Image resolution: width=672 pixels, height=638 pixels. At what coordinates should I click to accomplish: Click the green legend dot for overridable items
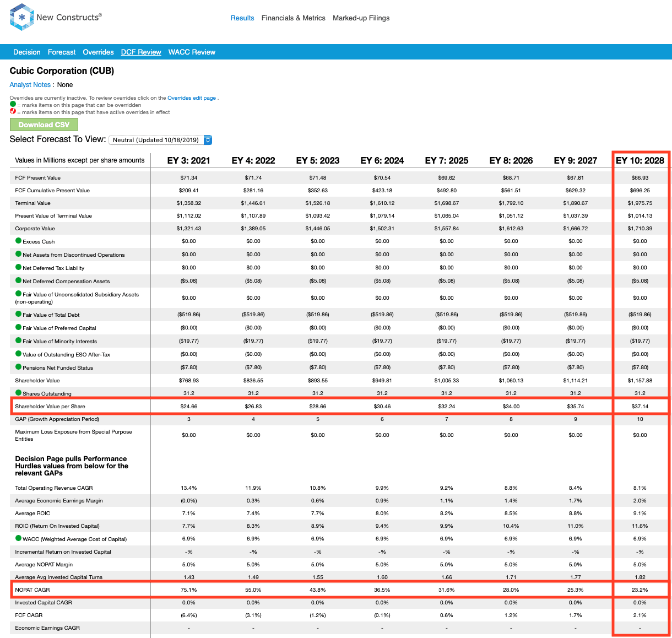[13, 104]
